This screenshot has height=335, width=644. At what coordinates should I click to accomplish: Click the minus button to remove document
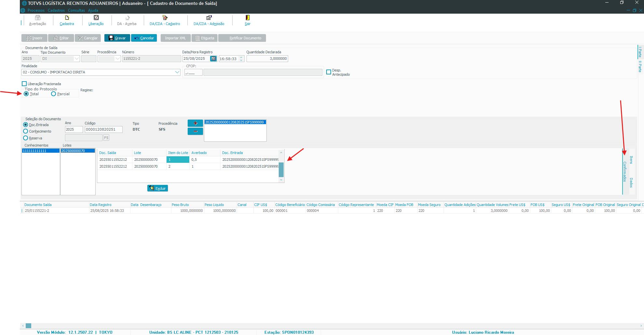coord(195,131)
